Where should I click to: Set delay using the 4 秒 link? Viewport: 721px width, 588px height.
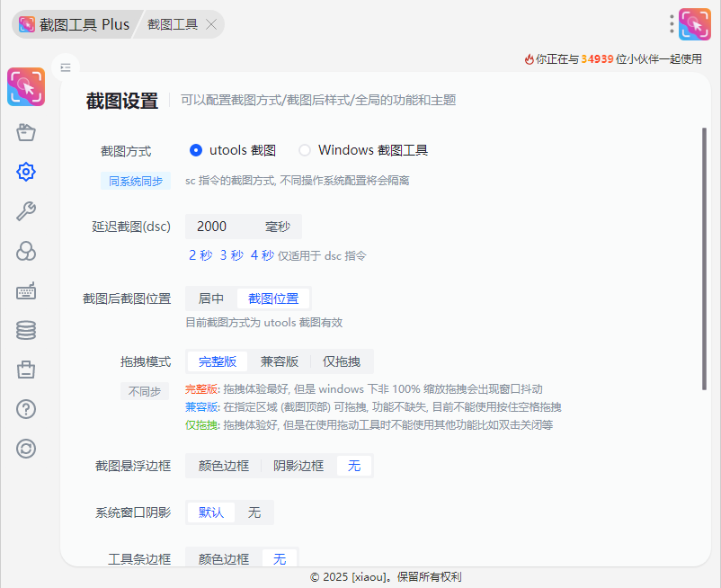pyautogui.click(x=263, y=255)
